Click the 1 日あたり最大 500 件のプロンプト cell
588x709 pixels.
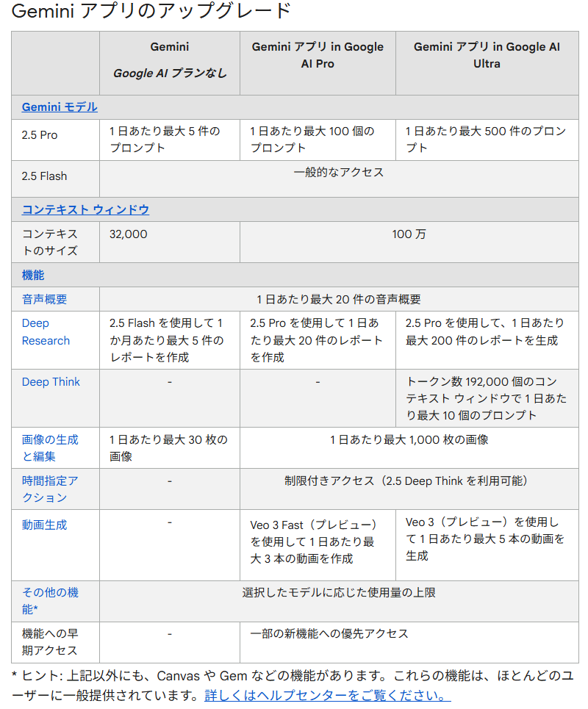(486, 140)
